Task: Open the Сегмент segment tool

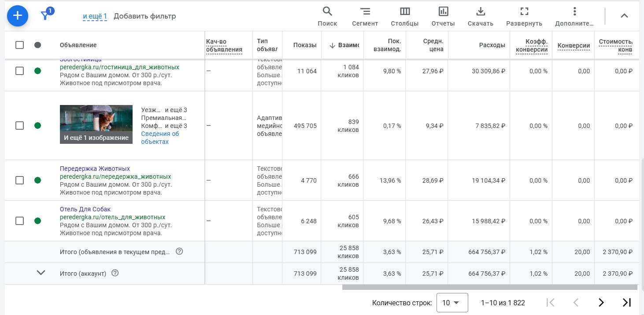Action: (365, 16)
